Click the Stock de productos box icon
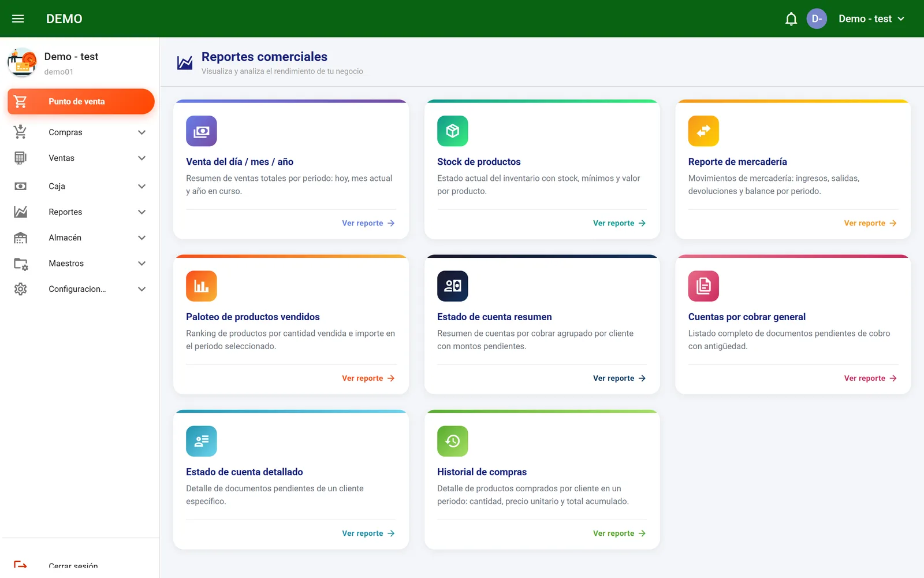The height and width of the screenshot is (578, 924). pyautogui.click(x=453, y=131)
